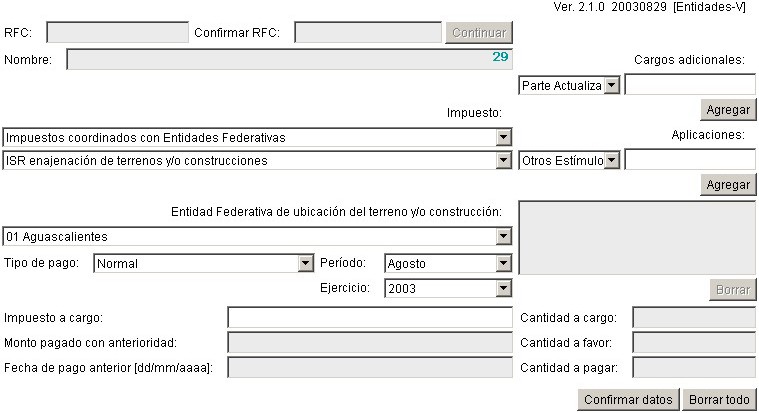Select the Impuesto a cargo field
This screenshot has width=759, height=413.
[x=370, y=318]
